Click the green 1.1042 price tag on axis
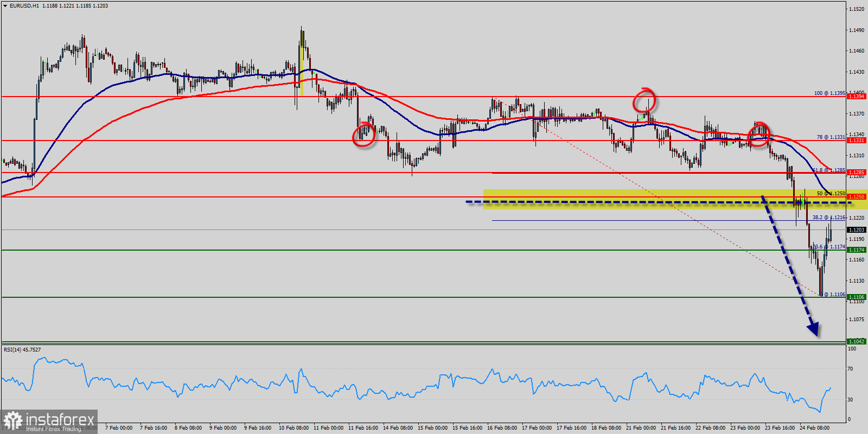Viewport: 868px width, 434px height. [857, 341]
